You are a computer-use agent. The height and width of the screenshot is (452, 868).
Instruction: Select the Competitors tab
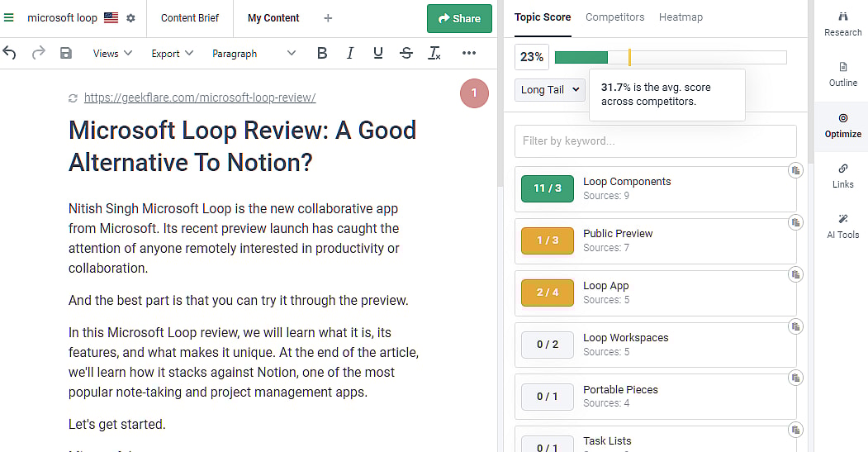pos(615,17)
